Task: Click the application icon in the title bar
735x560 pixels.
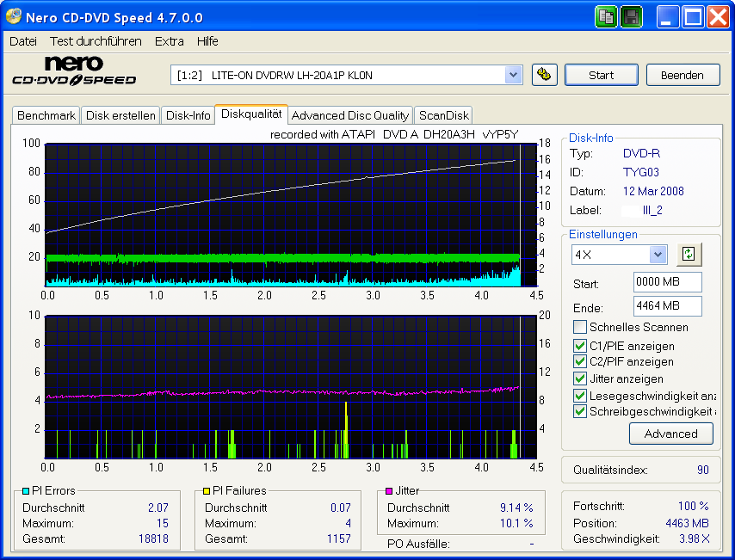Action: click(12, 16)
